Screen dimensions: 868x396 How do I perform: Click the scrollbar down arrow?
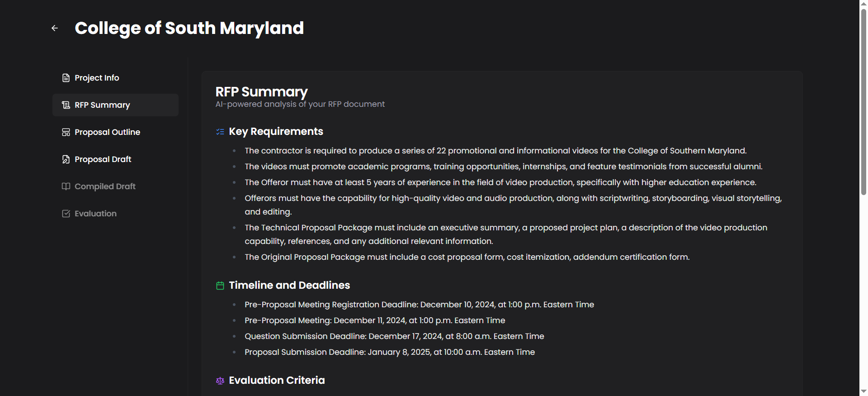pos(863,391)
